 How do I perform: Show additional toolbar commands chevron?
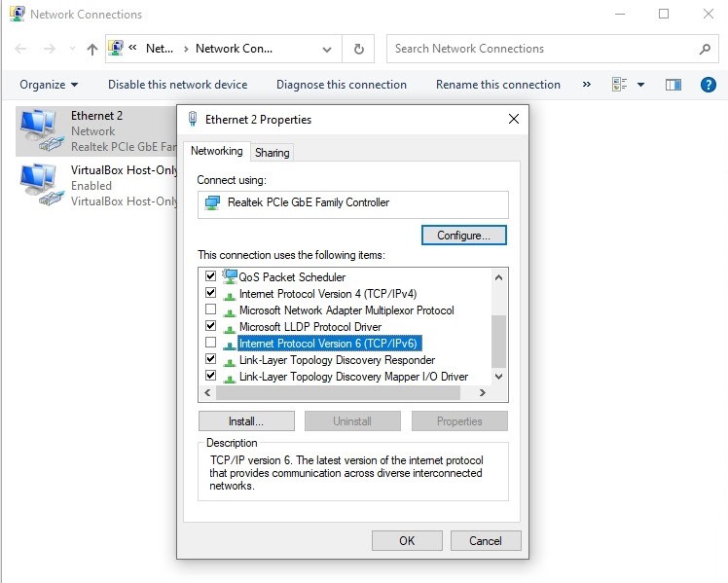(x=587, y=85)
